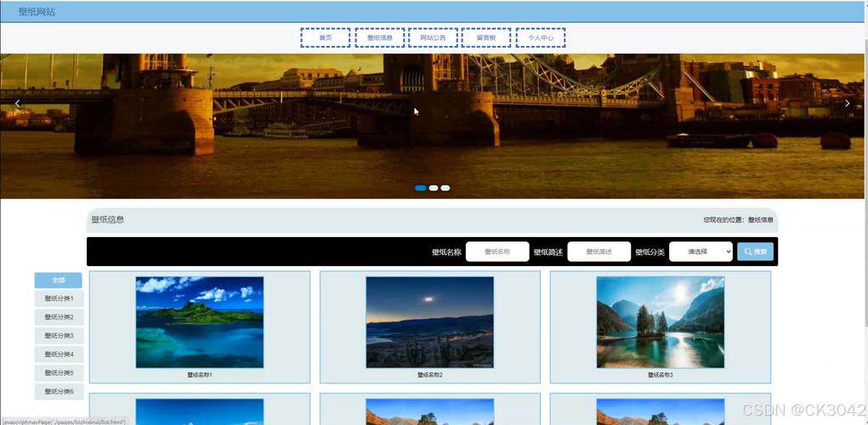Image resolution: width=868 pixels, height=425 pixels.
Task: Filter by 壁纸分类3
Action: pyautogui.click(x=59, y=336)
